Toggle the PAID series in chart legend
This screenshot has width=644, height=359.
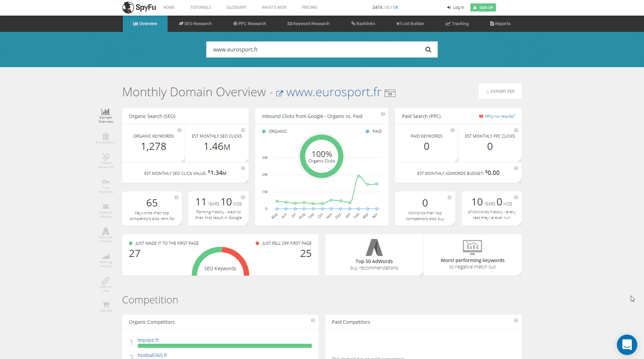(x=374, y=132)
